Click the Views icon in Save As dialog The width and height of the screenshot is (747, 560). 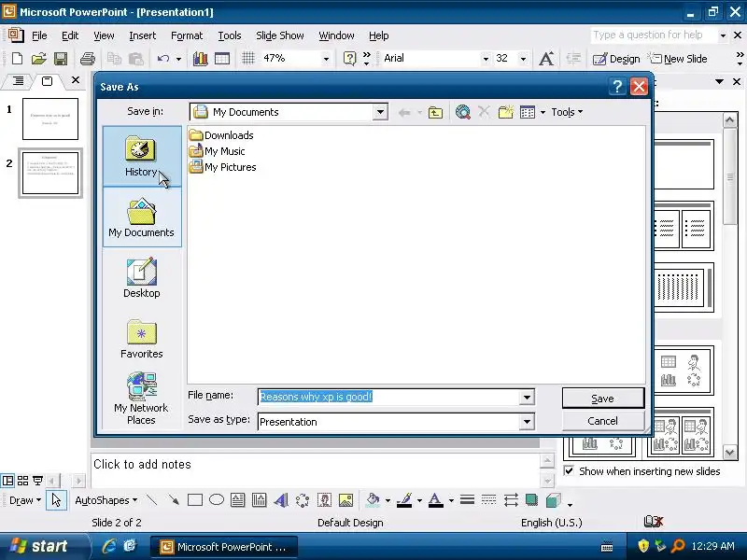(528, 112)
